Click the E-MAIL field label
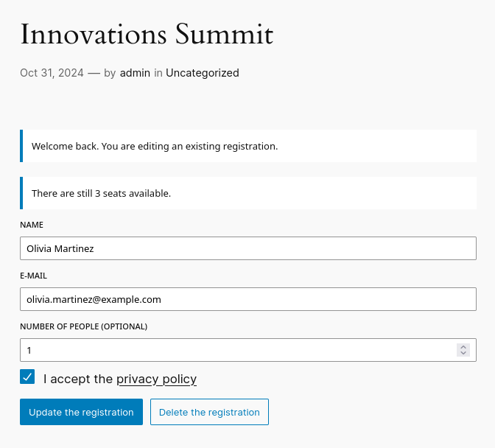 34,276
